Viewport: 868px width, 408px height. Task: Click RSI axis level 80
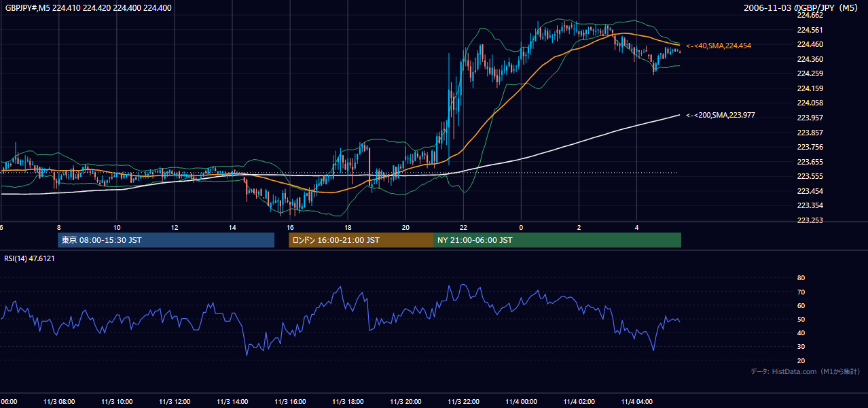[801, 278]
